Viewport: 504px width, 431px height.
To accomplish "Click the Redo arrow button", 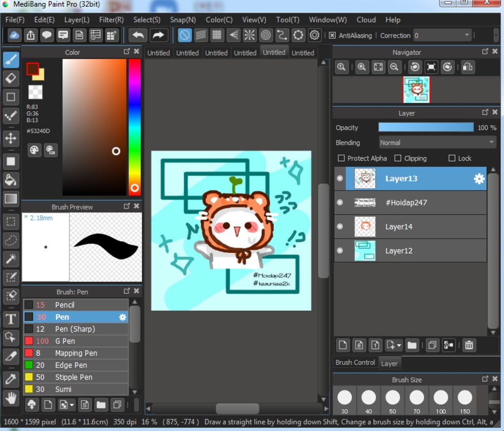I will point(158,35).
